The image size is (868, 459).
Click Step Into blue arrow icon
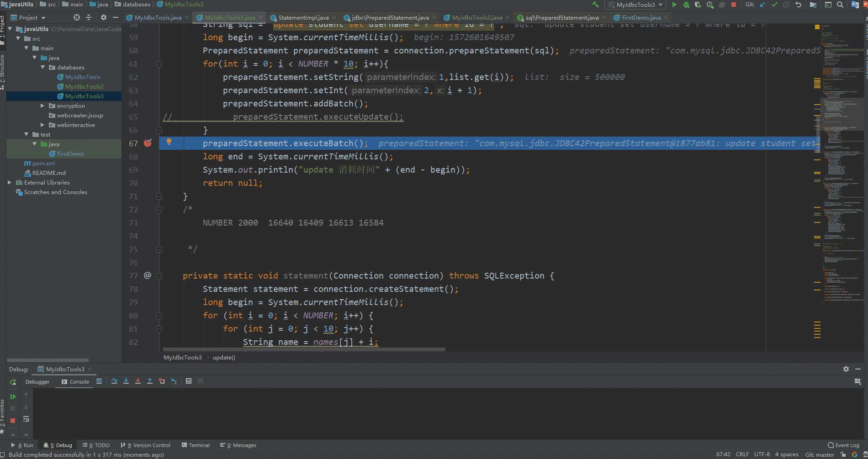pos(126,381)
